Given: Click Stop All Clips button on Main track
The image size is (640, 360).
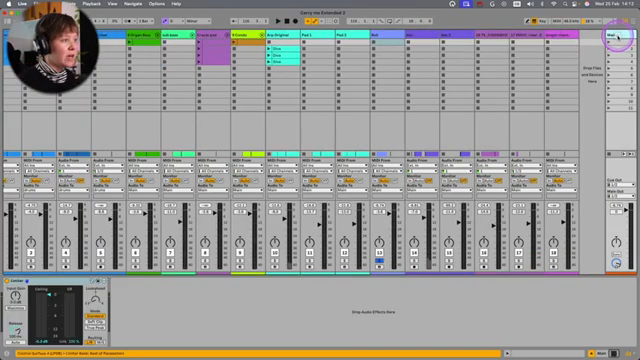Looking at the screenshot, I should pyautogui.click(x=609, y=154).
